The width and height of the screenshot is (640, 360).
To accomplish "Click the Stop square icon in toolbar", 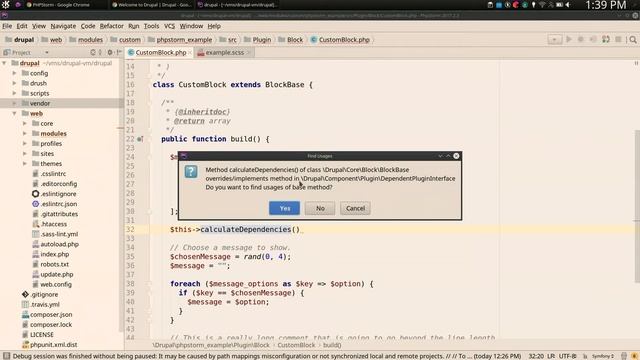I will tap(618, 40).
